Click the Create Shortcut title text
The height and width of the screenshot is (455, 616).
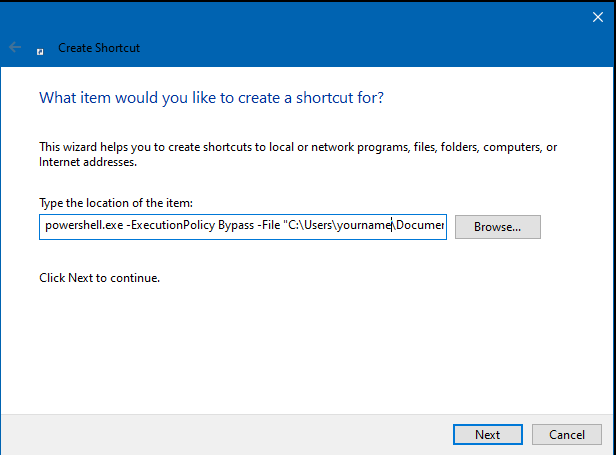pyautogui.click(x=99, y=48)
